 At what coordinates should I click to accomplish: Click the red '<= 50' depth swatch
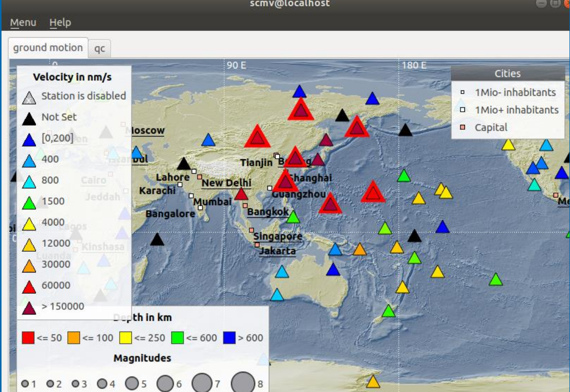pos(28,337)
